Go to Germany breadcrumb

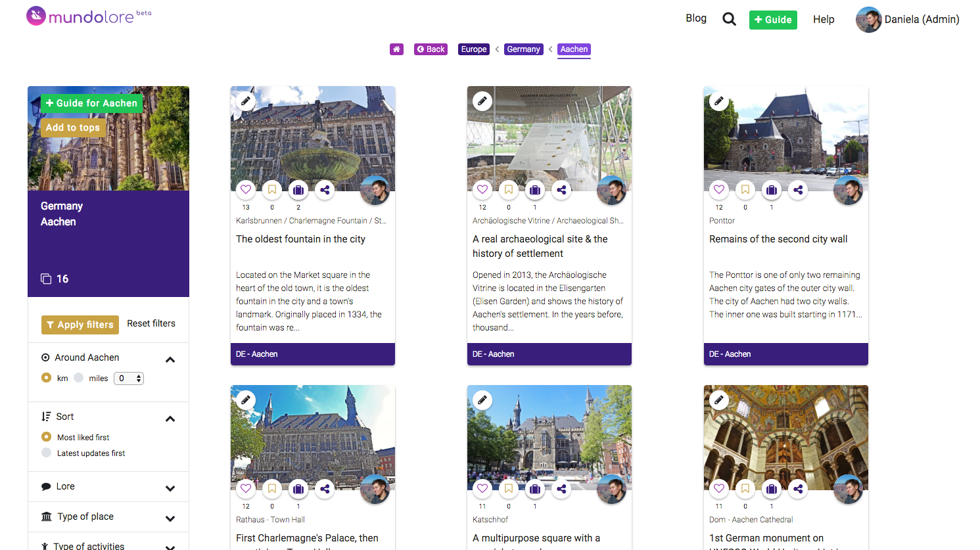tap(524, 49)
